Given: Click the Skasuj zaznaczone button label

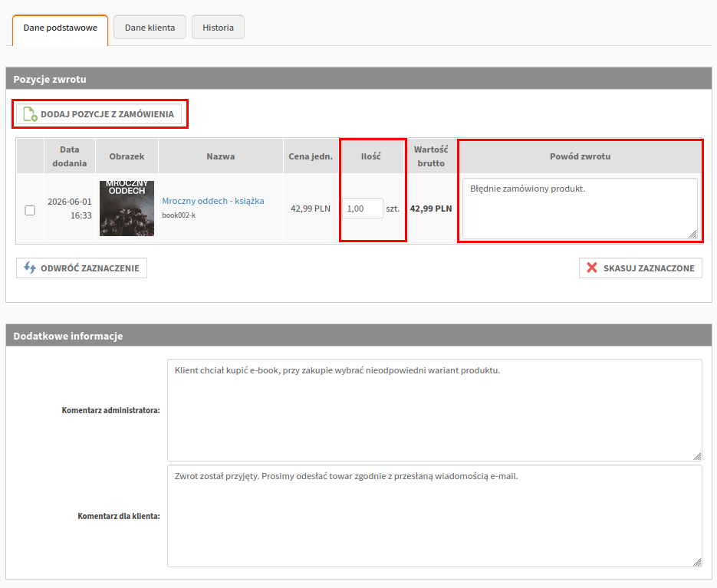Looking at the screenshot, I should [649, 268].
